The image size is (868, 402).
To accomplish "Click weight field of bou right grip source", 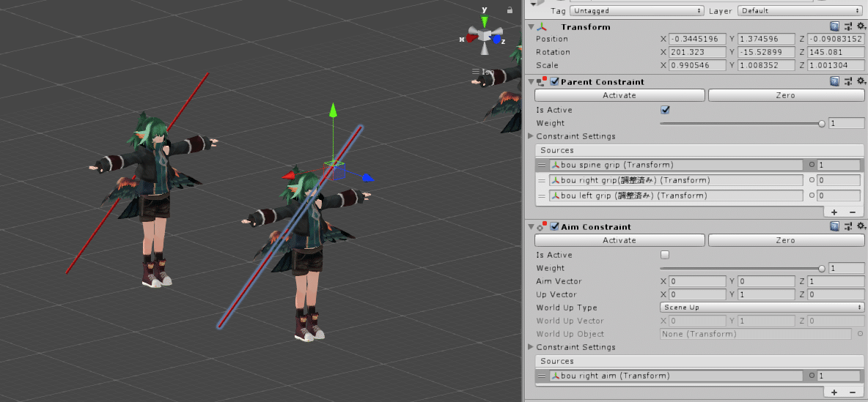I will point(839,180).
